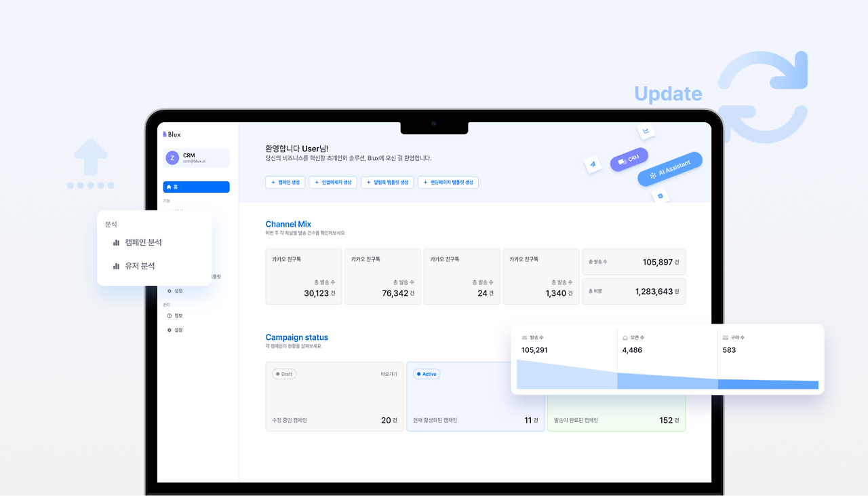Viewport: 868px width, 496px height.
Task: Go to the 홈 sidebar item
Action: click(197, 187)
